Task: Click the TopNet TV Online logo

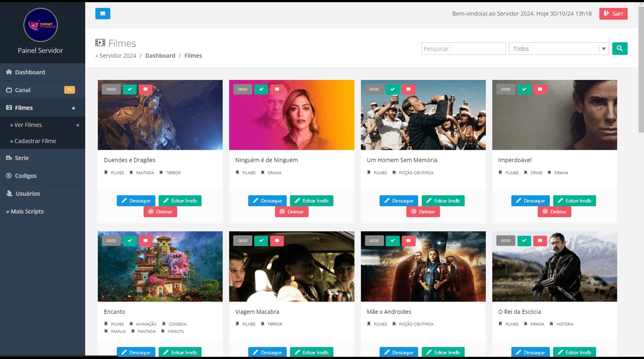Action: click(40, 25)
